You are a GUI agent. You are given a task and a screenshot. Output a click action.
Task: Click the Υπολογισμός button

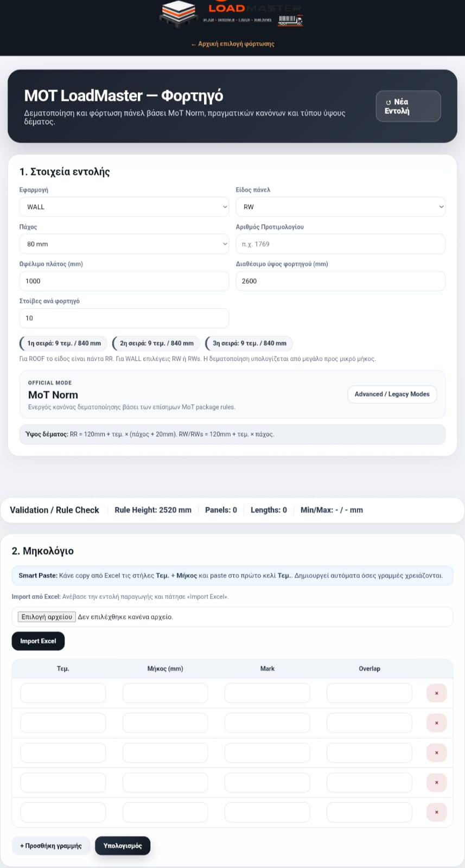click(123, 846)
